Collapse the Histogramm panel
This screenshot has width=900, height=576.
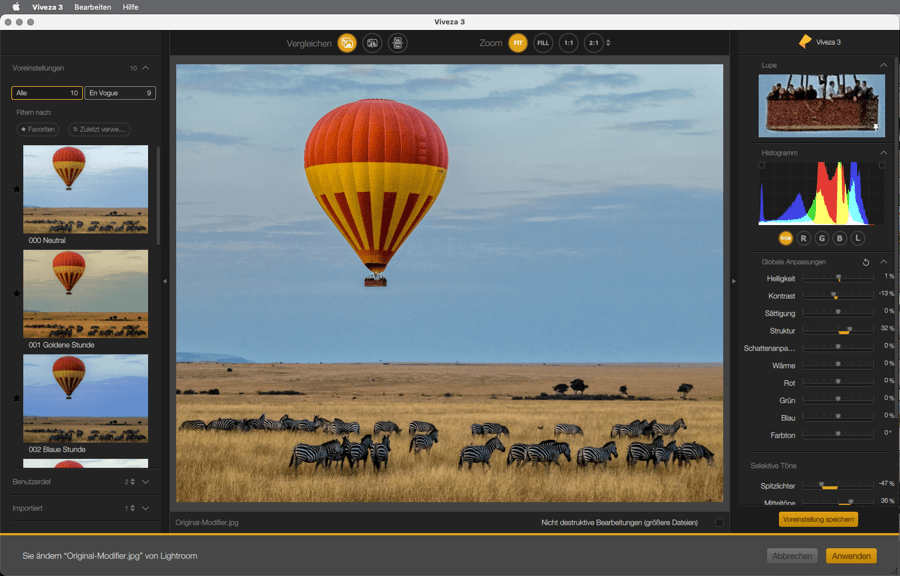click(x=883, y=153)
